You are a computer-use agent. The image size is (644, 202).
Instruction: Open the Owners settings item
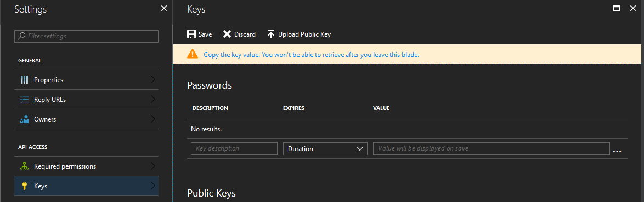point(86,119)
